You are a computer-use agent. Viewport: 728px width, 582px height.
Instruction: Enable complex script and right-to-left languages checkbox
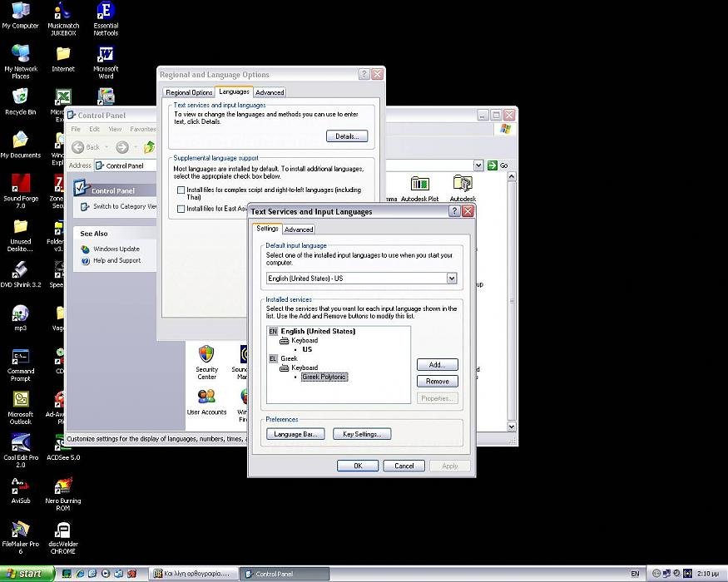181,190
